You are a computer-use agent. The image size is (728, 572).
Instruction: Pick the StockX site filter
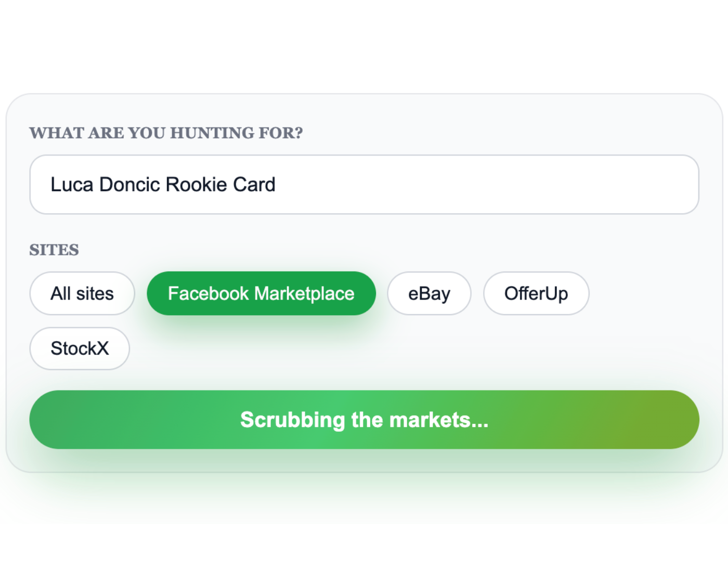(x=80, y=348)
